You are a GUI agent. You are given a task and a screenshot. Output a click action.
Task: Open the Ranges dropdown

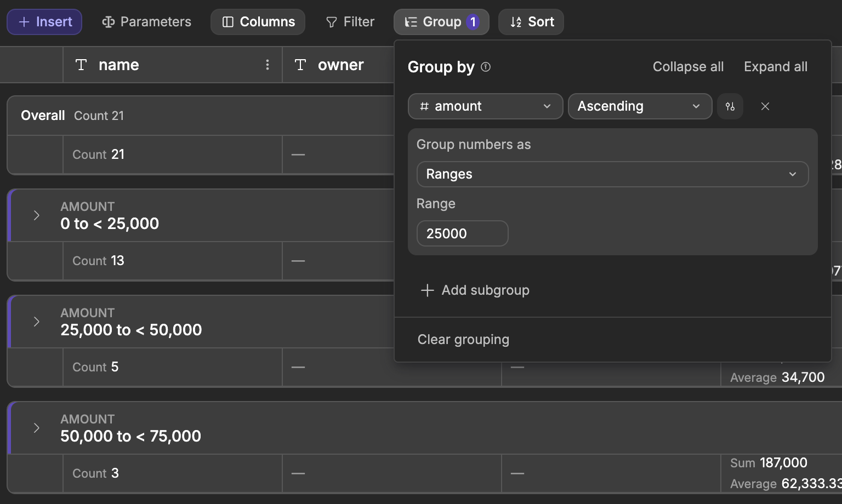pyautogui.click(x=612, y=174)
